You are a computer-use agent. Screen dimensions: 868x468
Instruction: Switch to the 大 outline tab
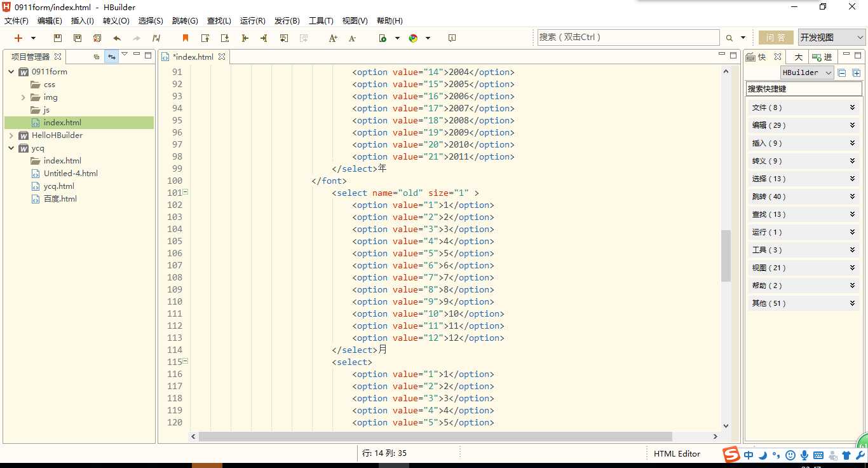(x=798, y=57)
